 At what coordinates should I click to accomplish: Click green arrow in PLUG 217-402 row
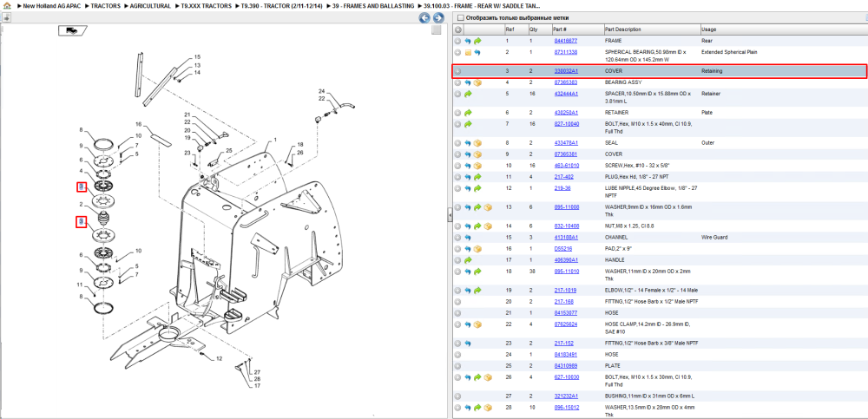477,177
